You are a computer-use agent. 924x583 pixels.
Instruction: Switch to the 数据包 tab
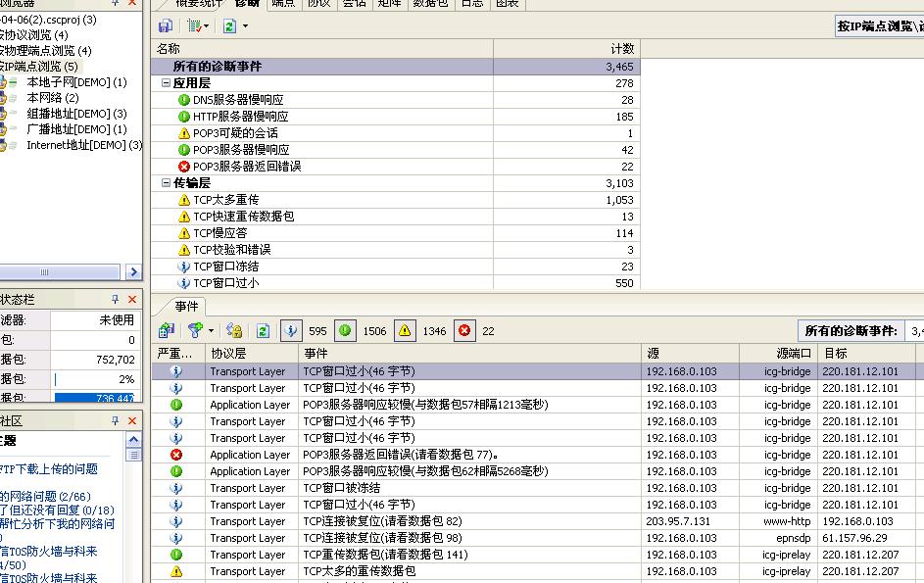(431, 4)
